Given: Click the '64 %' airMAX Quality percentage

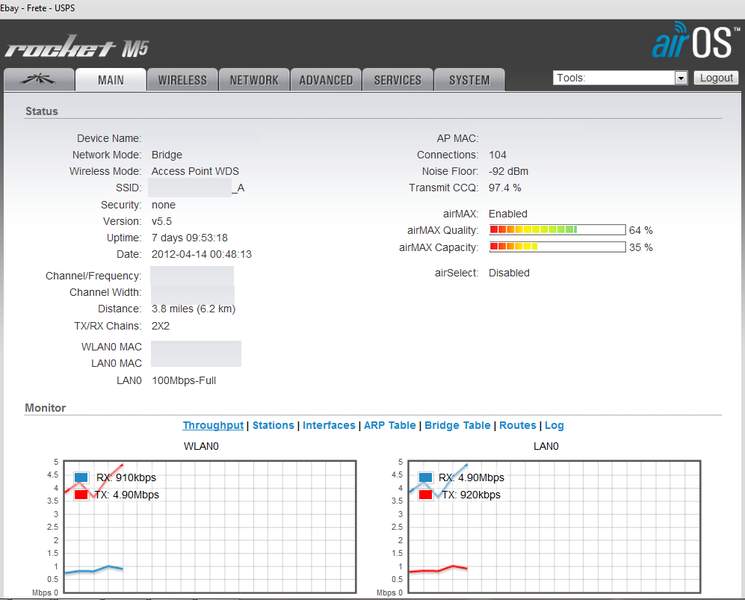Looking at the screenshot, I should pos(640,230).
